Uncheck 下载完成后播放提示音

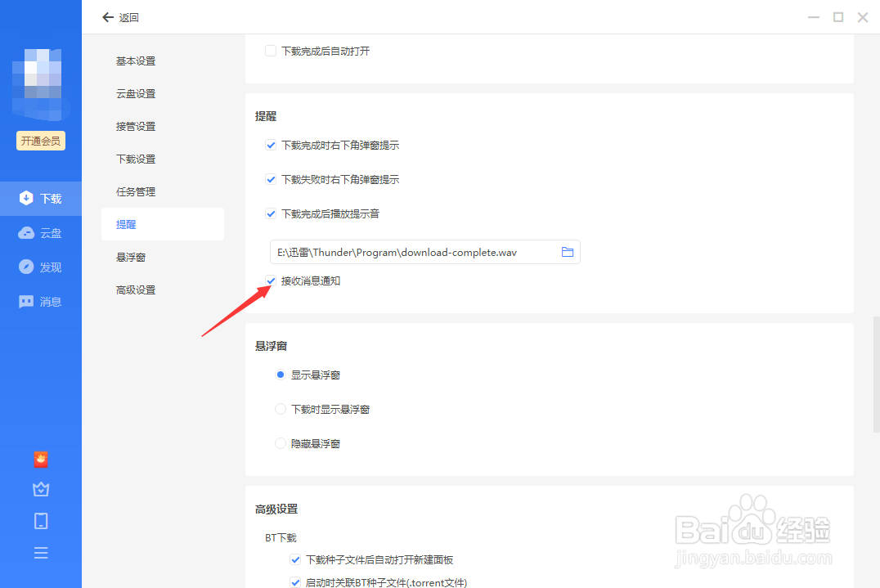271,213
